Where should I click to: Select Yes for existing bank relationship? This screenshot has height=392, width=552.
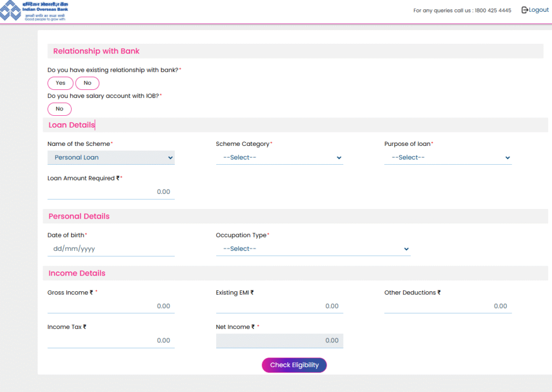[60, 83]
